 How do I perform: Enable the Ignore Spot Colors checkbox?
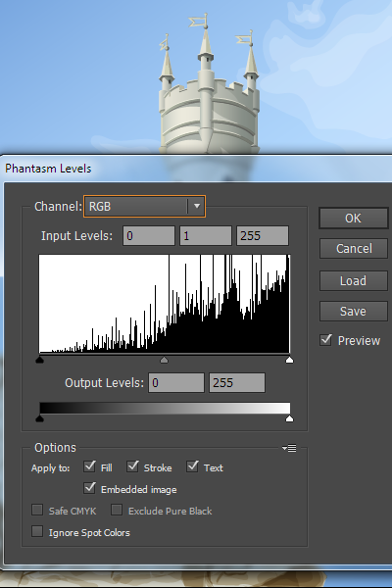coord(37,531)
